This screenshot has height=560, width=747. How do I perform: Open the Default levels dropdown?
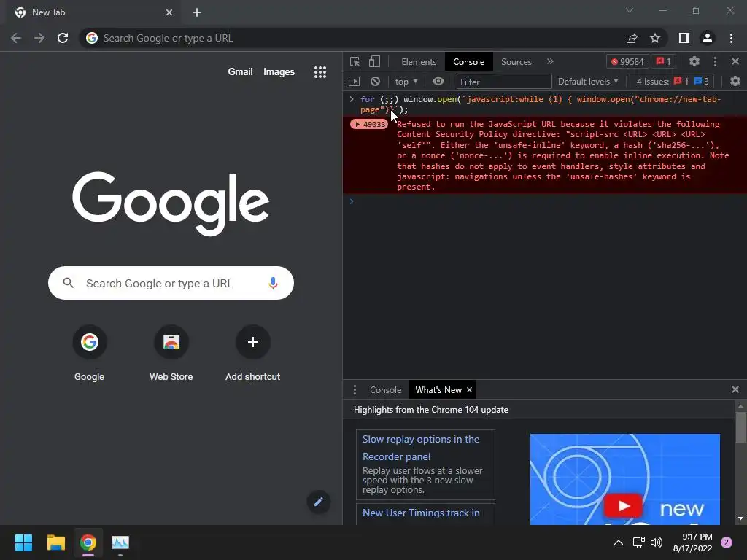click(x=588, y=82)
